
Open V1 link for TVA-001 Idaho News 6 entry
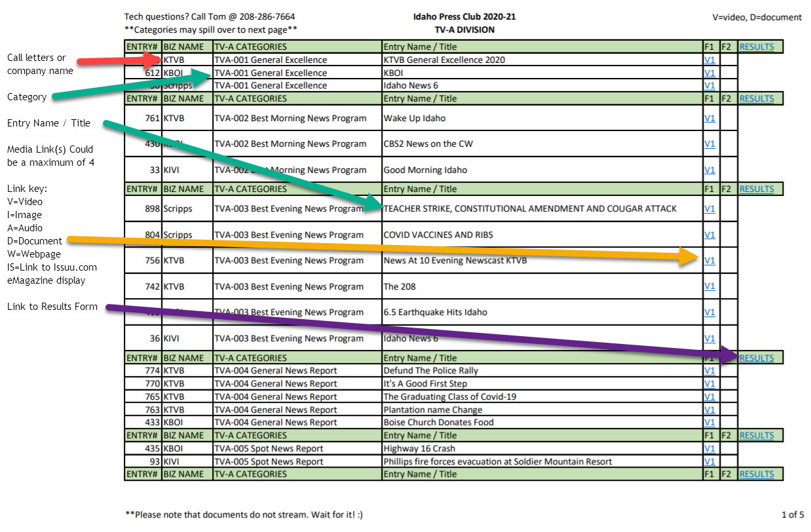(x=709, y=85)
